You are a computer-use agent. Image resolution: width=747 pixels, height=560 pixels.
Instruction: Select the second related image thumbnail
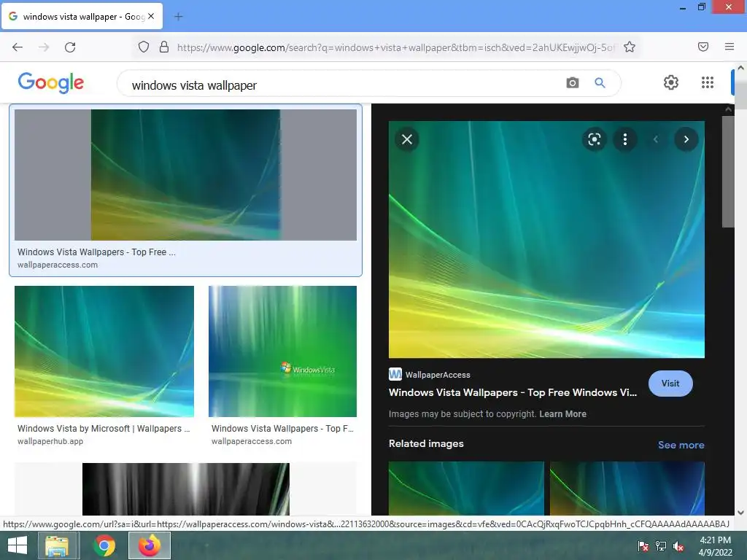[627, 488]
